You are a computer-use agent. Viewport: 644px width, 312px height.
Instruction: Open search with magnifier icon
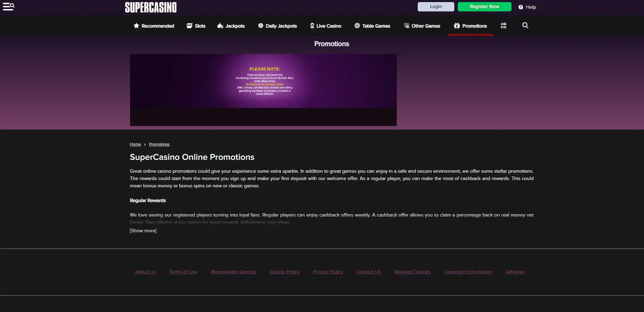[x=525, y=25]
